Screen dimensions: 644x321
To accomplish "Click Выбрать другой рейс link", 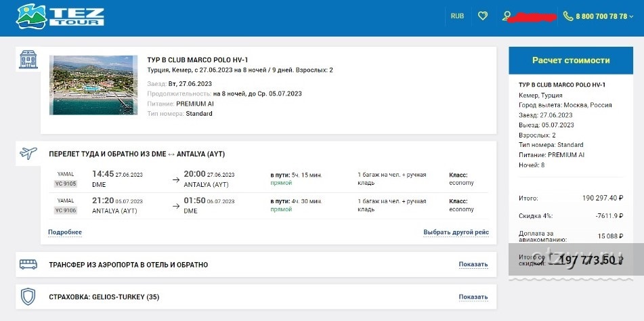I will 456,232.
